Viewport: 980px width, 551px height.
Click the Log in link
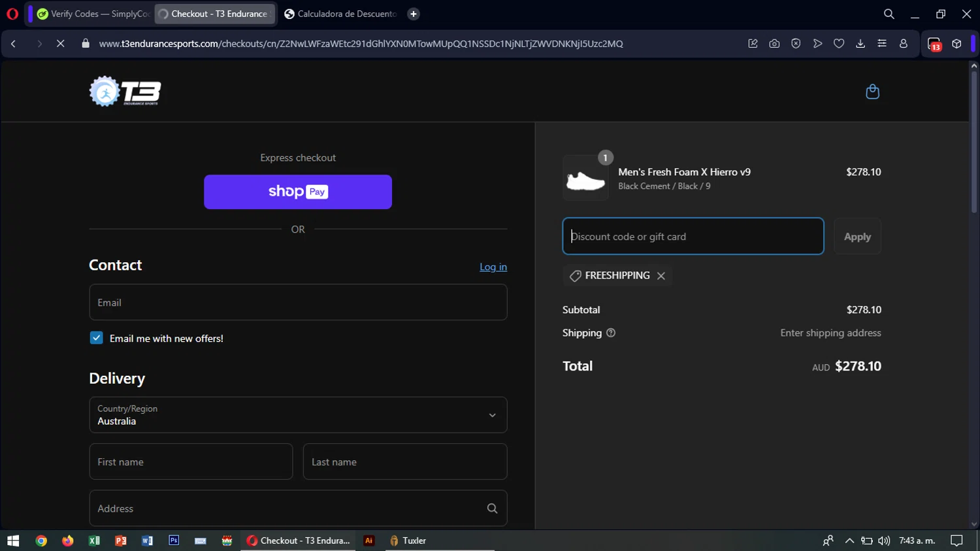point(493,267)
